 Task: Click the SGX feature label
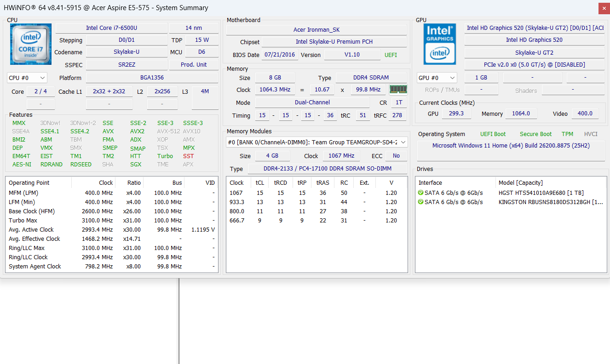click(136, 165)
